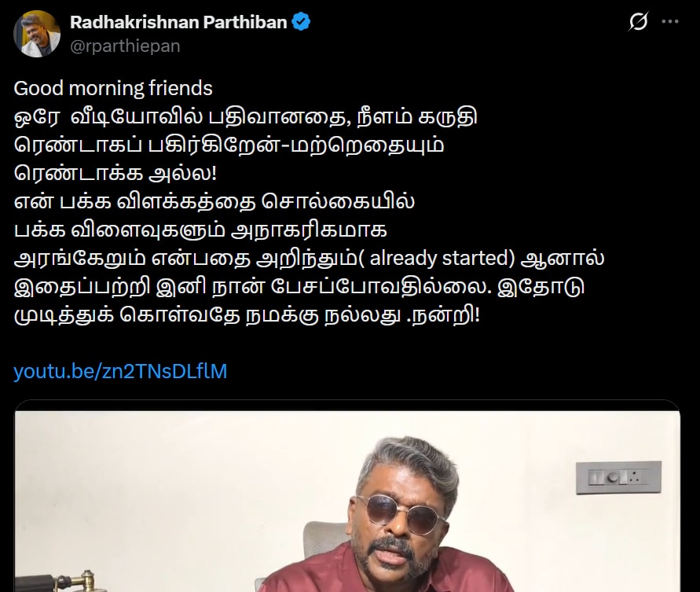Click the blue verified badge
Viewport: 700px width, 592px height.
301,22
